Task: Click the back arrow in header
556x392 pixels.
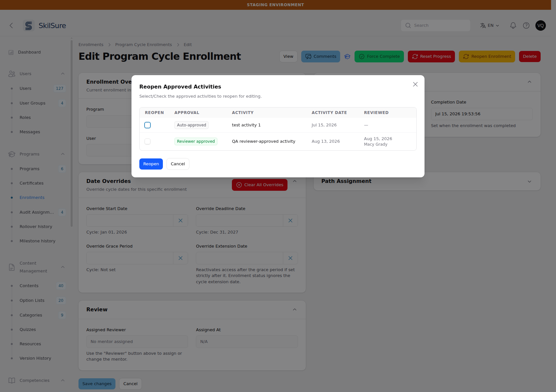Action: (x=11, y=25)
